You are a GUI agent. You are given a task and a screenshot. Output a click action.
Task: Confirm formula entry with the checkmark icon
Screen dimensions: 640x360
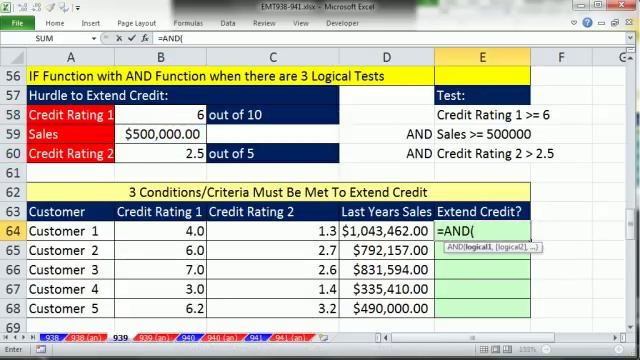tap(131, 38)
